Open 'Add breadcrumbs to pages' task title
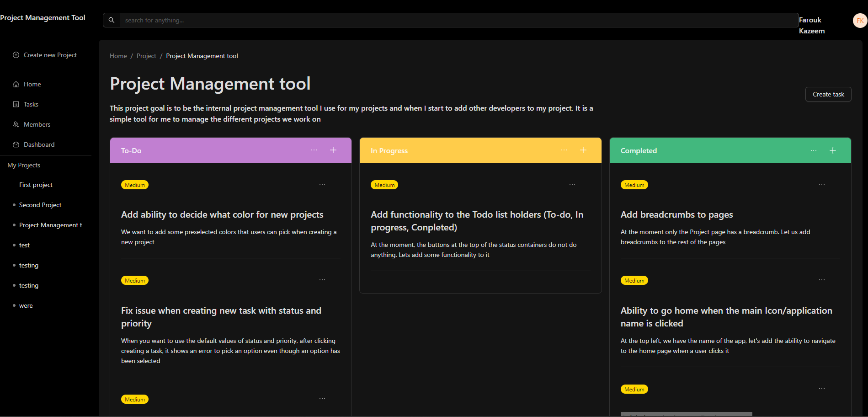The width and height of the screenshot is (868, 417). 676,214
